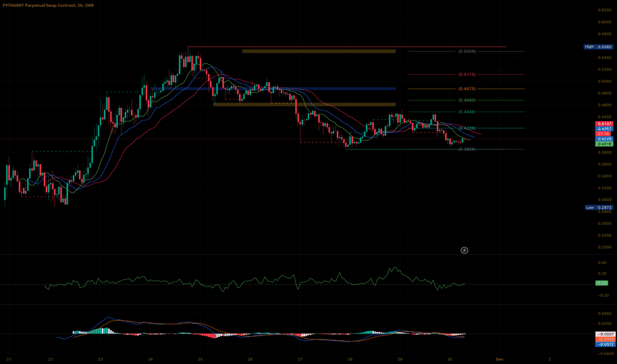Click the 28 date on time axis
617x364 pixels.
(x=350, y=359)
